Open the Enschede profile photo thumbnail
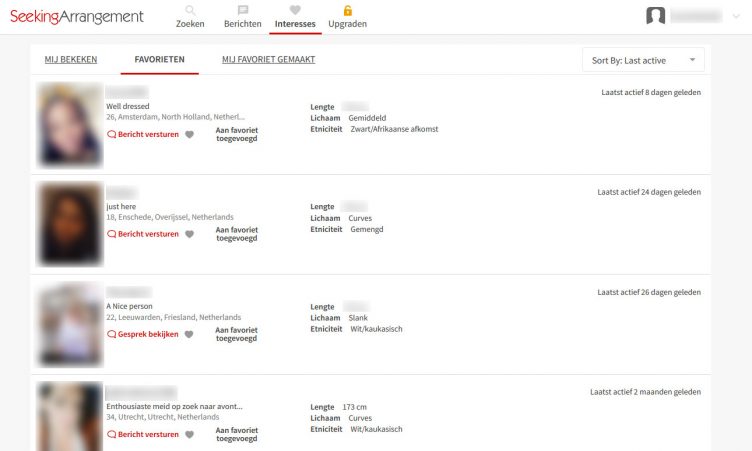Image resolution: width=752 pixels, height=451 pixels. [x=69, y=224]
